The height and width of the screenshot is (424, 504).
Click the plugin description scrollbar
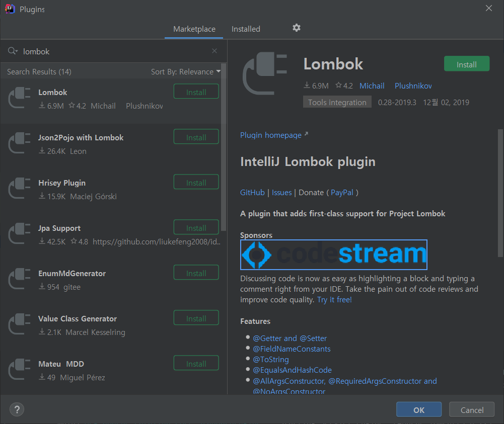(500, 193)
